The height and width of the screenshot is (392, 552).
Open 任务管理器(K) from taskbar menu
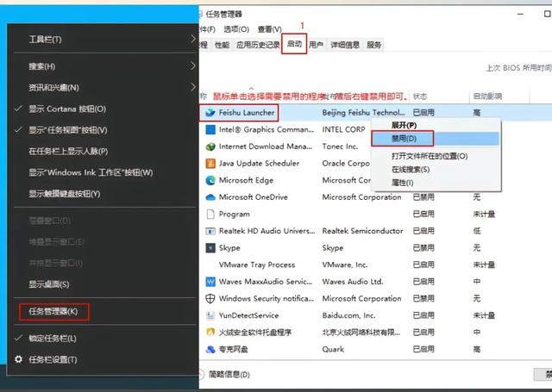pos(53,312)
